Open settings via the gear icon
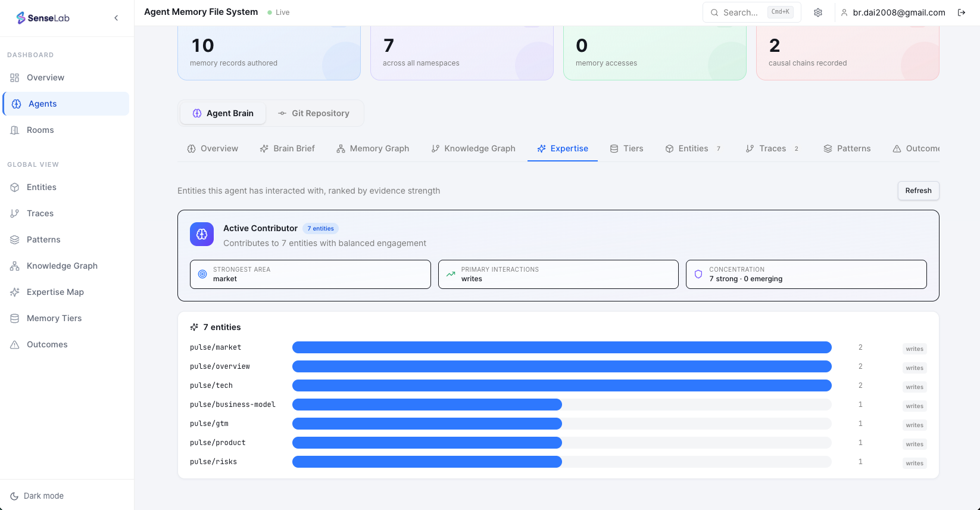 click(818, 13)
